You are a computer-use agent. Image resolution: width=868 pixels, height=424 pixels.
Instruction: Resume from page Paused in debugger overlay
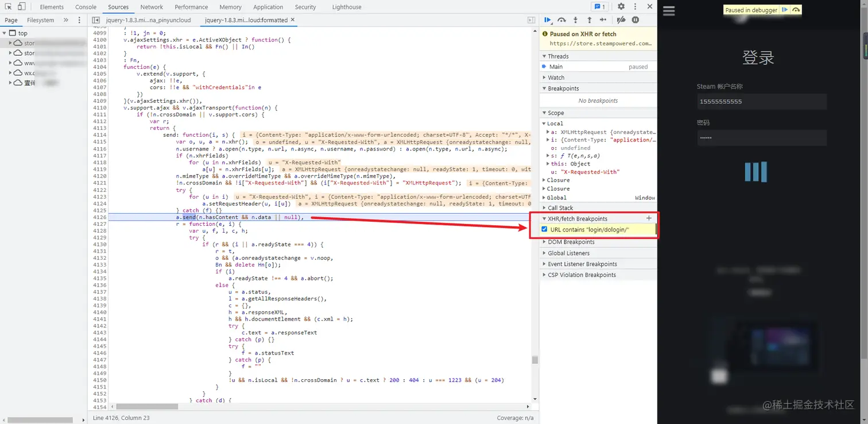click(x=785, y=10)
